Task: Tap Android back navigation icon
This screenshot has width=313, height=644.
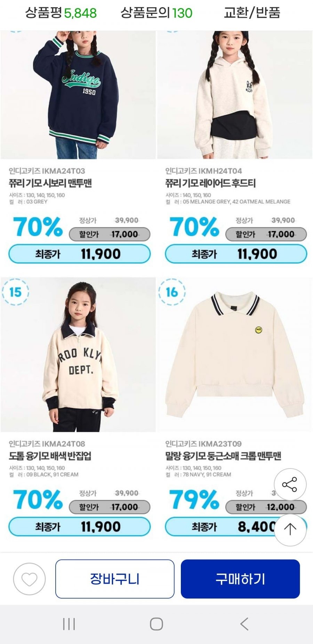Action: [x=244, y=624]
